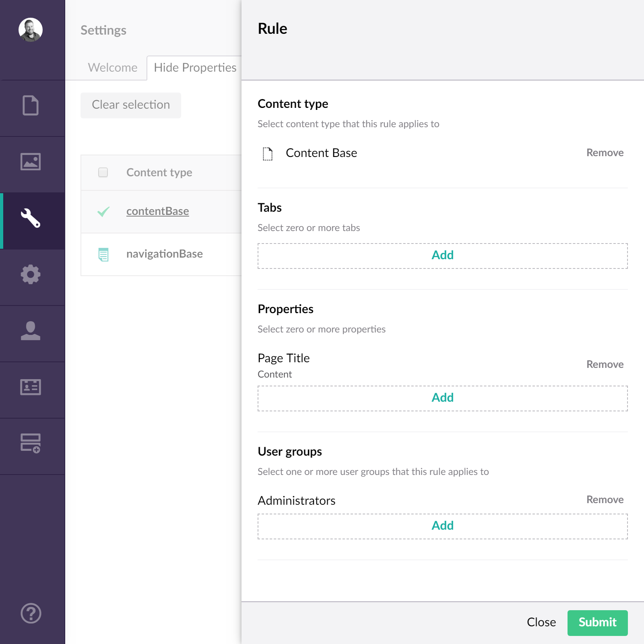Deselect the contentBase row checkmark
The image size is (644, 644).
(x=103, y=211)
